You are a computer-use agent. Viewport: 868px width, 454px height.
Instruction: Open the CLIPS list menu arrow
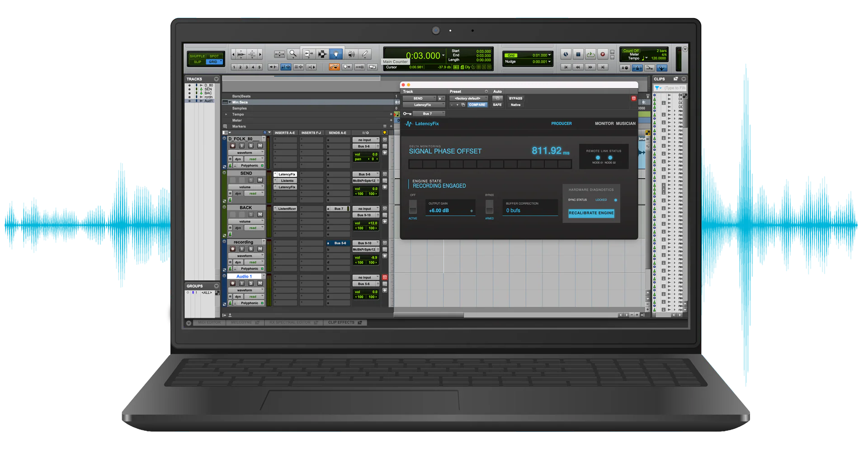(x=684, y=79)
